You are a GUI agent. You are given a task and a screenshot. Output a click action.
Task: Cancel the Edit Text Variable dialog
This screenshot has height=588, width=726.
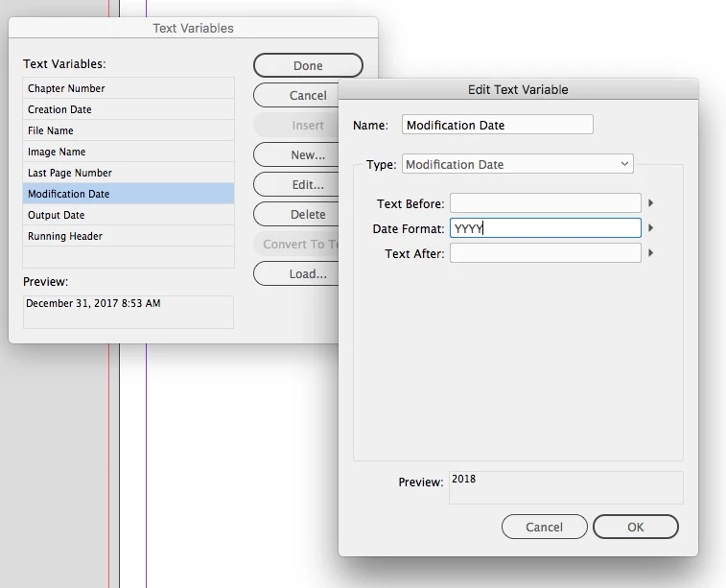point(545,527)
